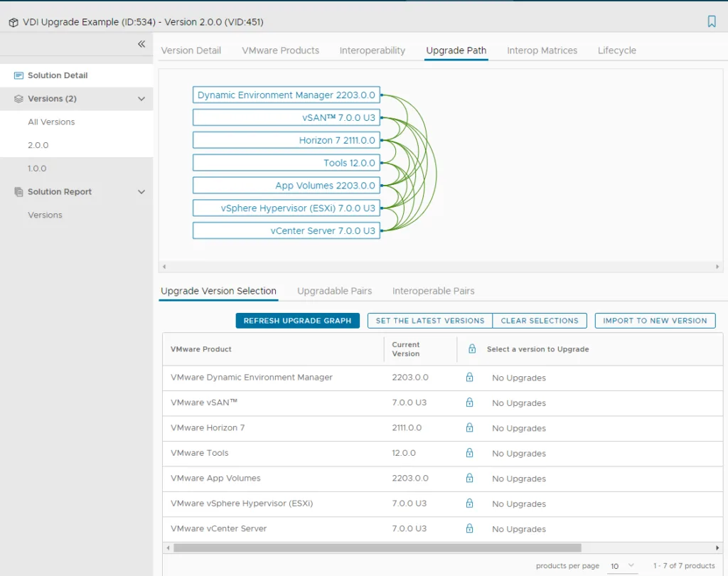Click the vCenter Server 7.0.0 U3 graph node
728x576 pixels.
(287, 231)
